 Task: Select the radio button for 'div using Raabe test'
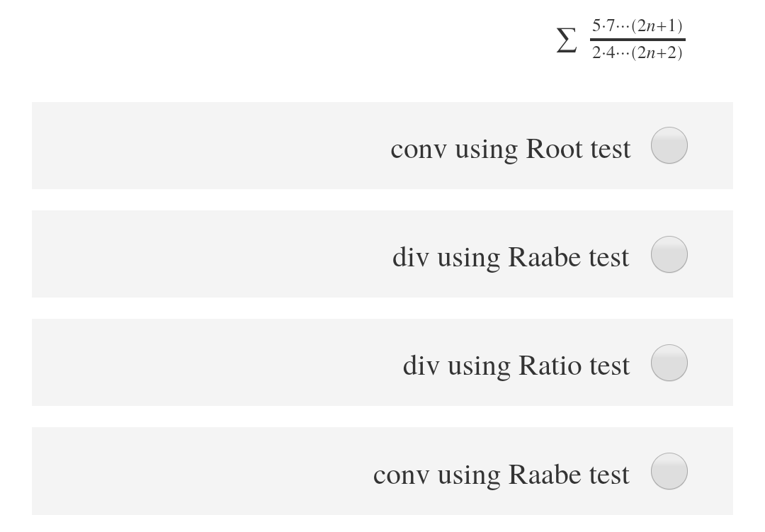(669, 254)
